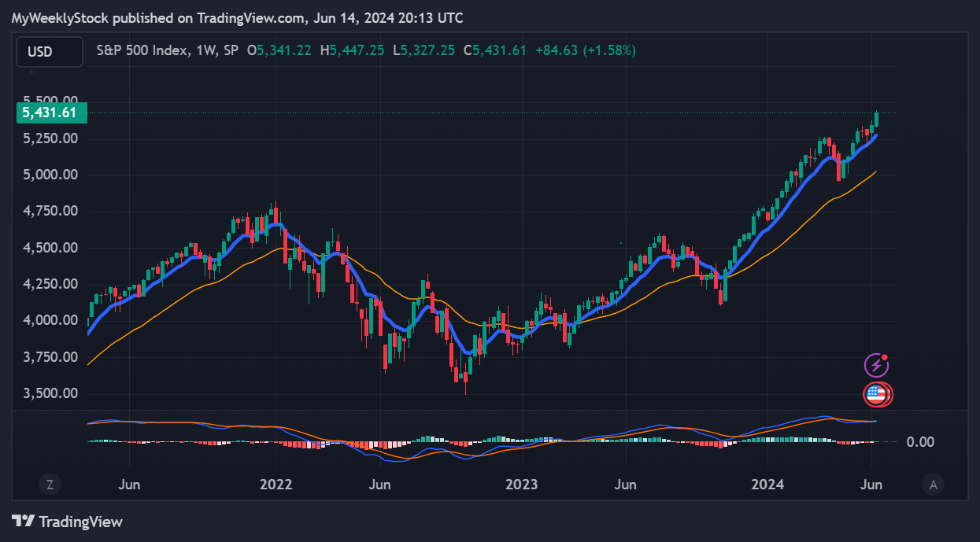Click the 3,500.00 price axis label
The image size is (980, 542).
(x=50, y=393)
